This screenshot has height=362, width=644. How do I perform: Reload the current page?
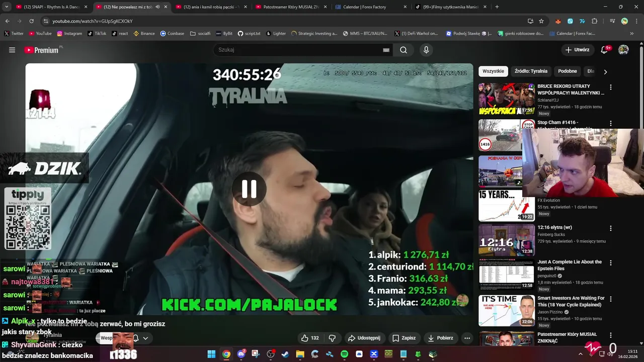[31, 21]
